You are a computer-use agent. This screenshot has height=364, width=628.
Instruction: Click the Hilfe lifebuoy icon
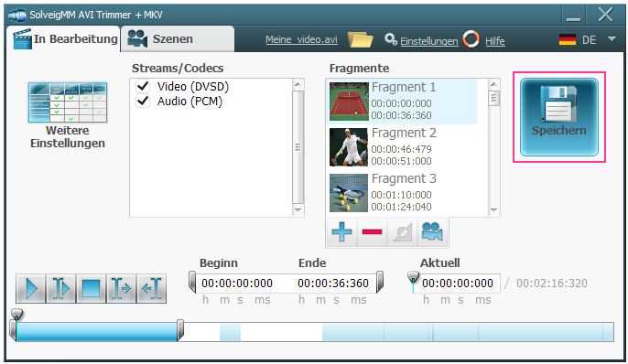click(x=471, y=39)
